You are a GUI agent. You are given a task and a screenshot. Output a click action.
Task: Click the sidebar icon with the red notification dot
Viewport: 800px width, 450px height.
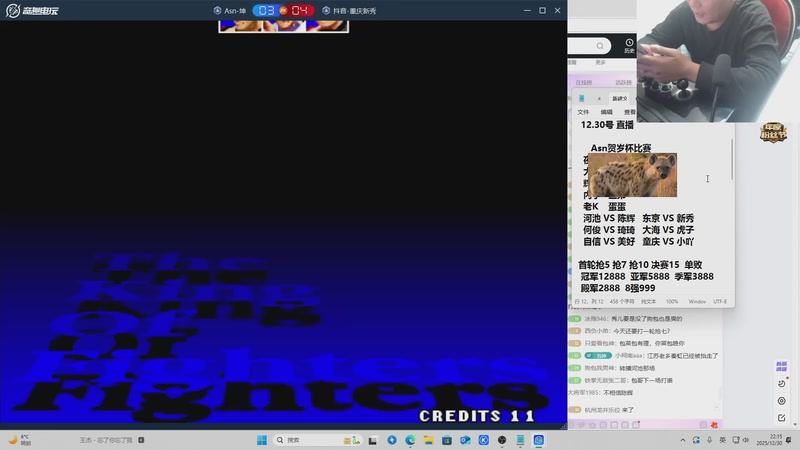[x=782, y=383]
